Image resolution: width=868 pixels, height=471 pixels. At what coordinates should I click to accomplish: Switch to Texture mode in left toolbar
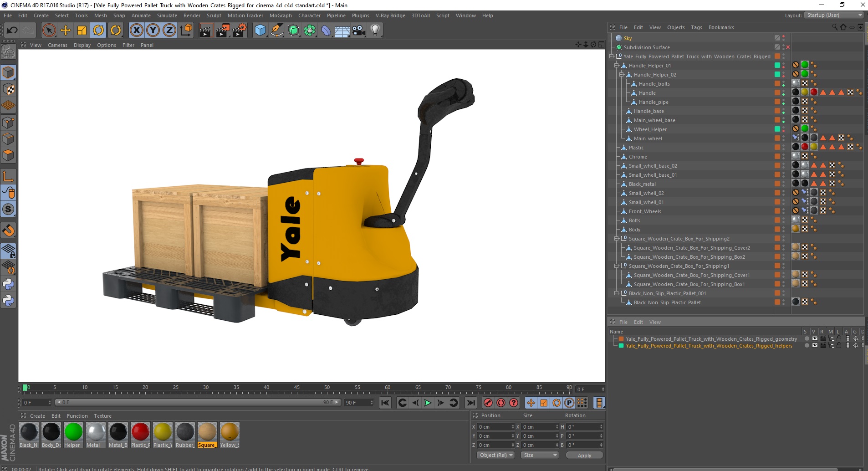[8, 89]
